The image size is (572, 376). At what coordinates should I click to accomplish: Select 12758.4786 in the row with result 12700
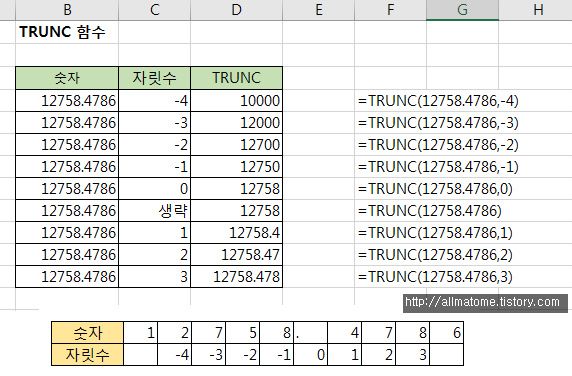coord(67,145)
